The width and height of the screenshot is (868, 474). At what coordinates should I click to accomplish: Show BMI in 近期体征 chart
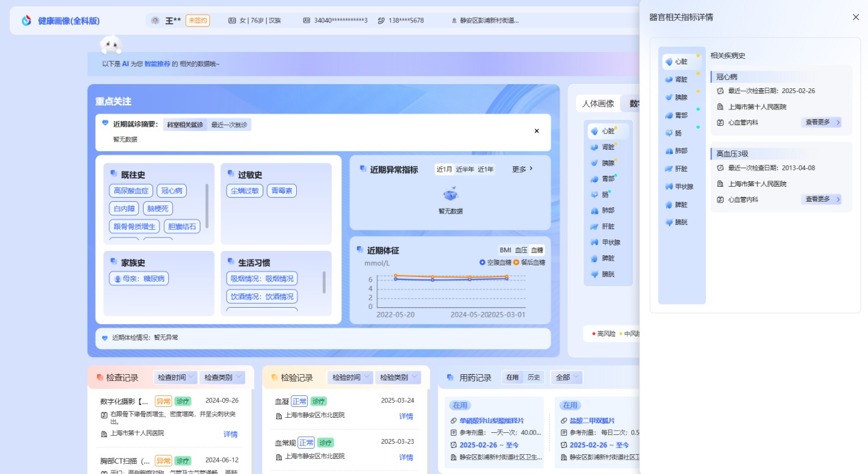click(505, 250)
